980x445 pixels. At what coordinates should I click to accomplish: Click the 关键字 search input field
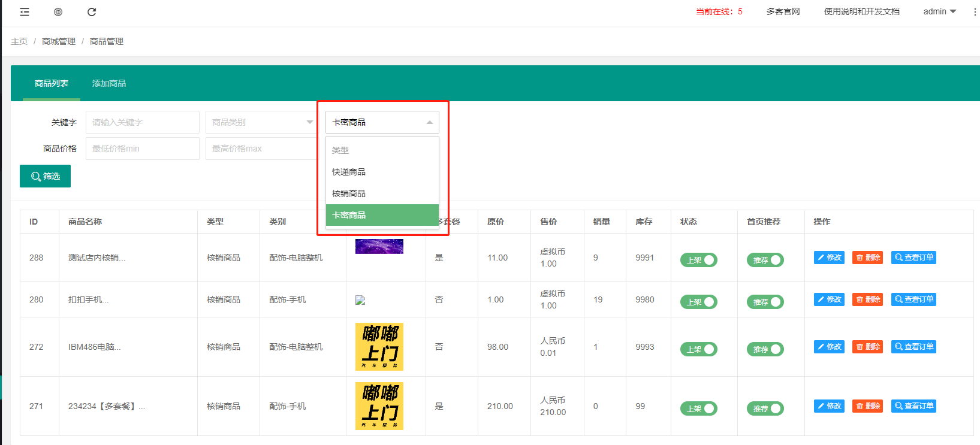142,122
